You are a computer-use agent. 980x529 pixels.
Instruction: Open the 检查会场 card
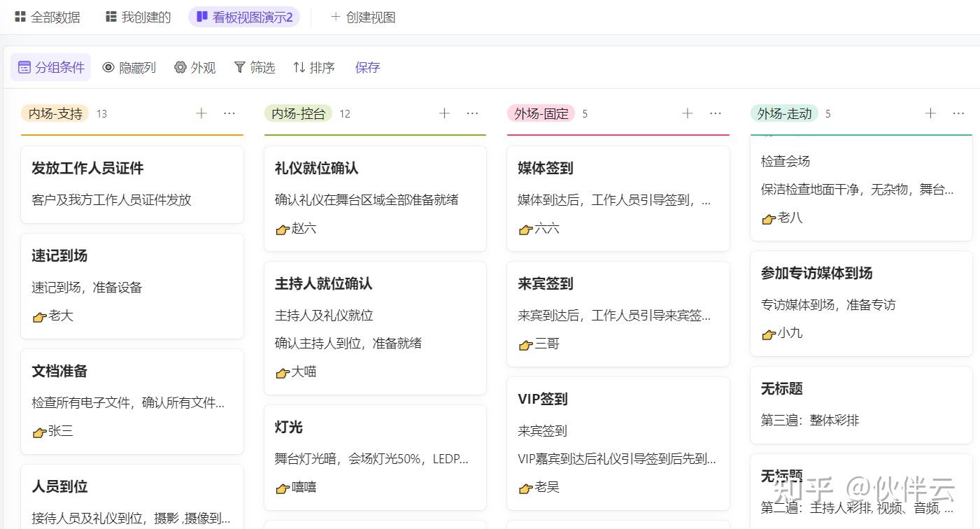[861, 188]
